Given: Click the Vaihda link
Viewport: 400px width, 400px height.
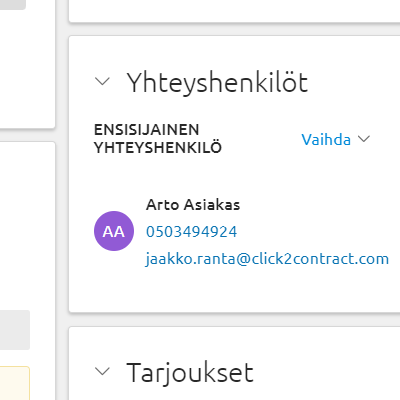Looking at the screenshot, I should tap(326, 139).
